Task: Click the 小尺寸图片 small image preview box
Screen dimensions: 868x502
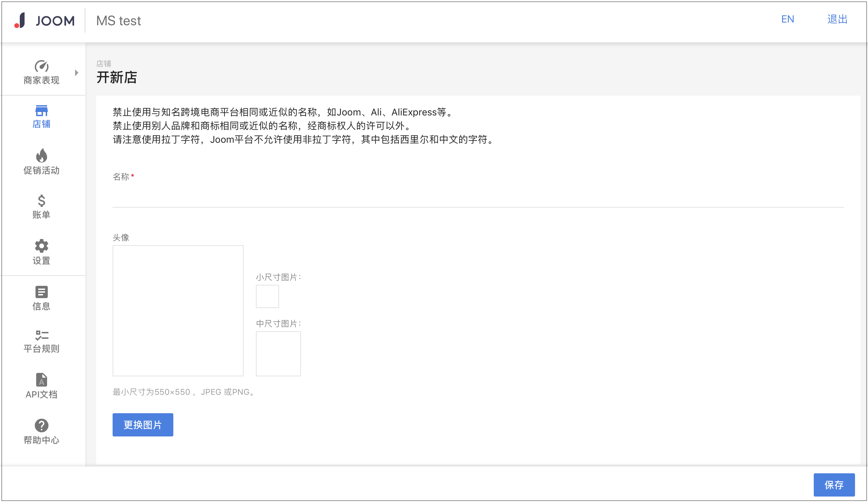Action: click(x=267, y=296)
